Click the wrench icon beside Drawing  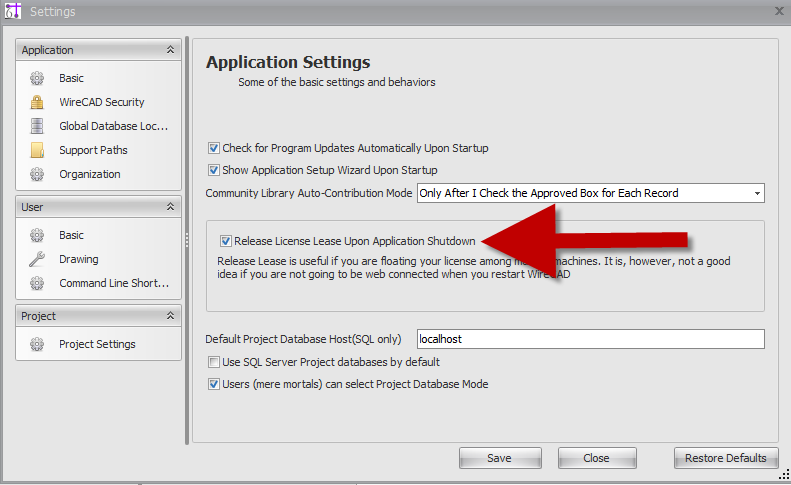click(37, 259)
